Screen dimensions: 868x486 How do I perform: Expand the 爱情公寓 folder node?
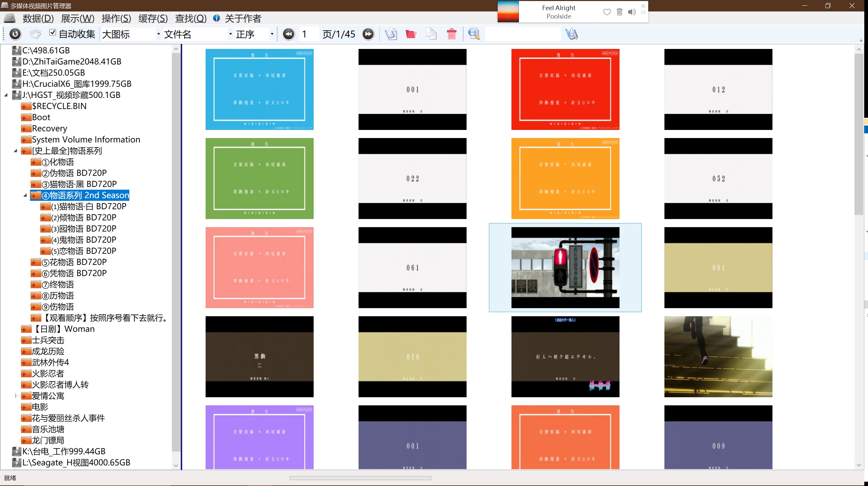[16, 396]
